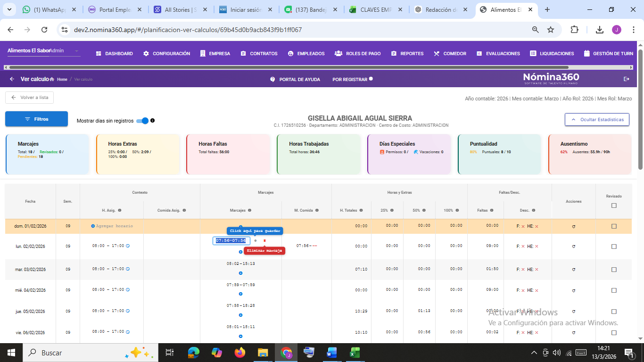Open the Alimentos El Sabor company dropdown
The width and height of the screenshot is (644, 362).
click(43, 51)
